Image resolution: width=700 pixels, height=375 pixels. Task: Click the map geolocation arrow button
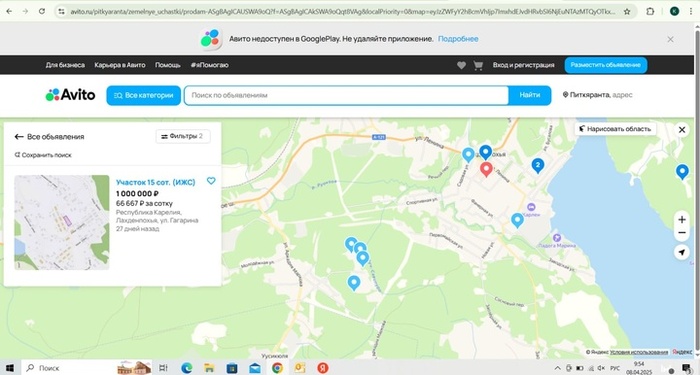(682, 252)
